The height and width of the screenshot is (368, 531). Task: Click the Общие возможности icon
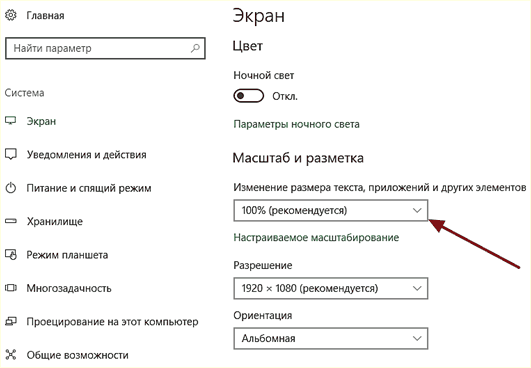click(10, 354)
